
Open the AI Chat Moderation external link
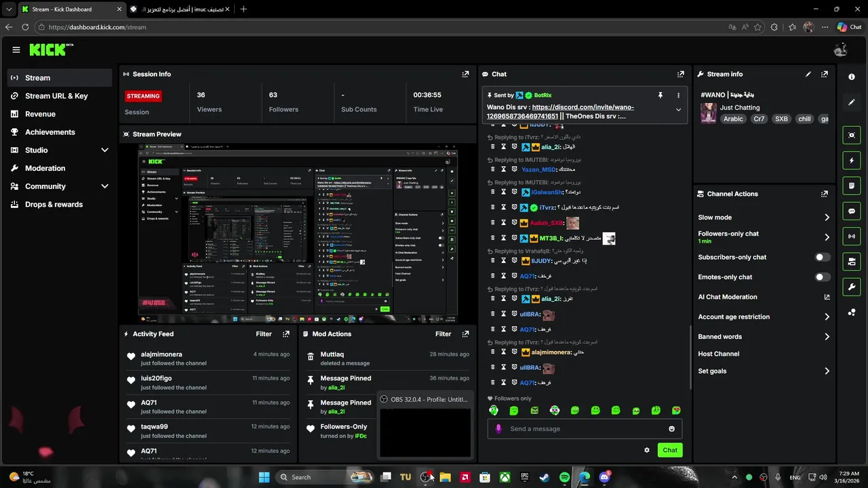coord(827,297)
